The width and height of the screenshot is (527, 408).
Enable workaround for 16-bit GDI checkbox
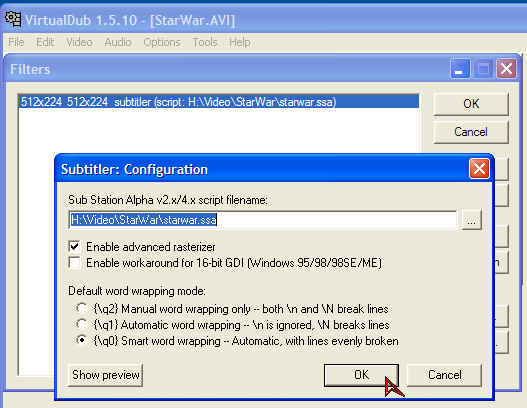point(75,263)
